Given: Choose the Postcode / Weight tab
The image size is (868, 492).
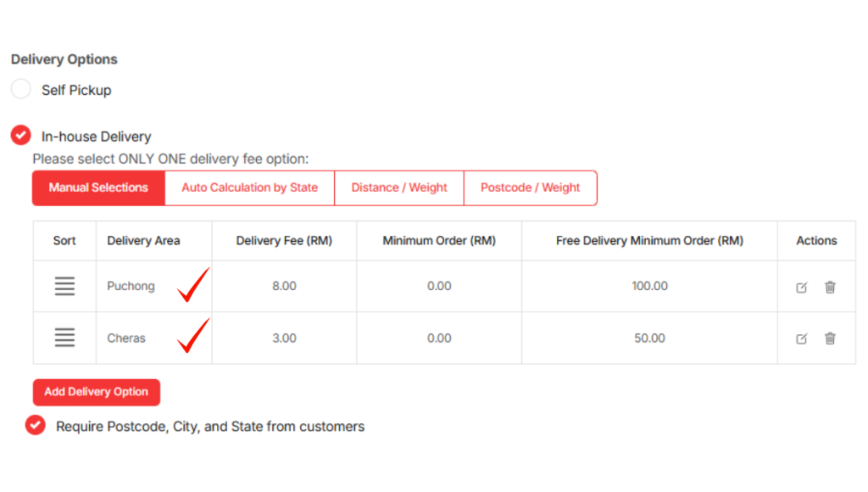Looking at the screenshot, I should (530, 187).
